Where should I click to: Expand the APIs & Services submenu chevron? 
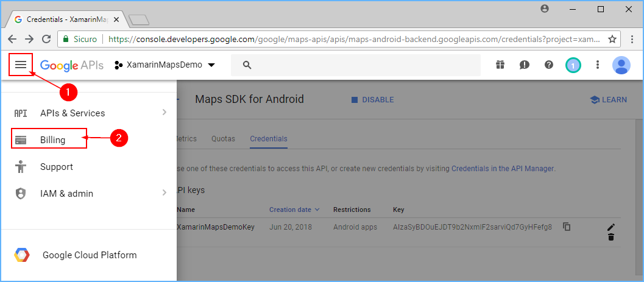(165, 112)
